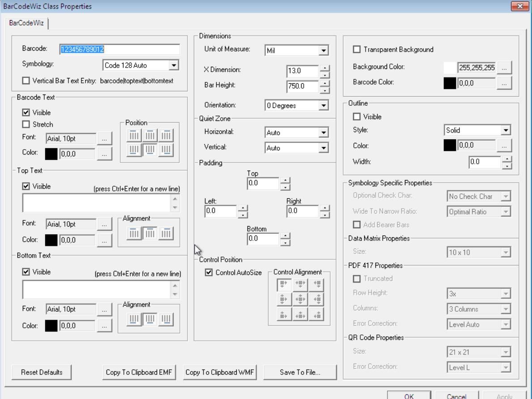Screen dimensions: 532x399
Task: Open the Orientation dropdown
Action: [x=323, y=106]
